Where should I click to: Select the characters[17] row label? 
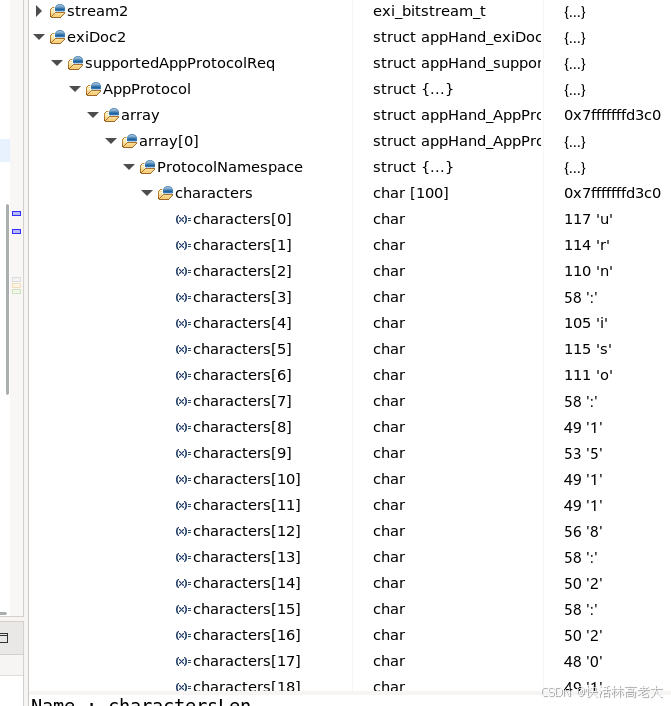coord(247,661)
